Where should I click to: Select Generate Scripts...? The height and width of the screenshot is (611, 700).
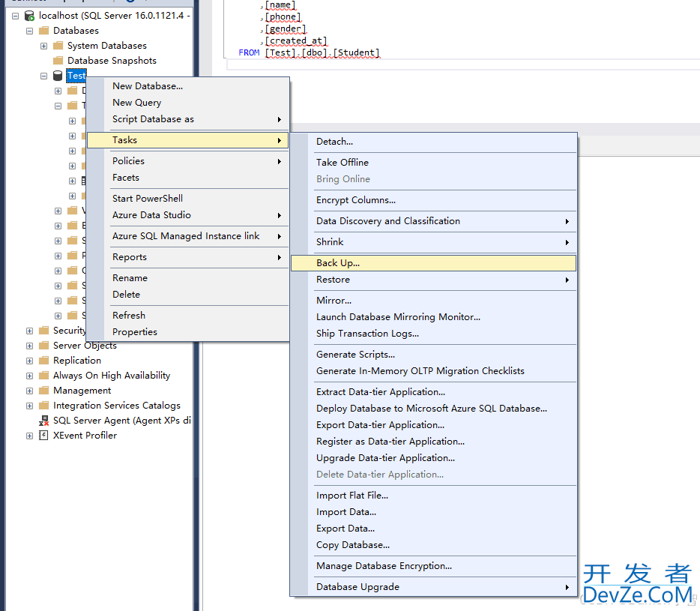pyautogui.click(x=433, y=355)
